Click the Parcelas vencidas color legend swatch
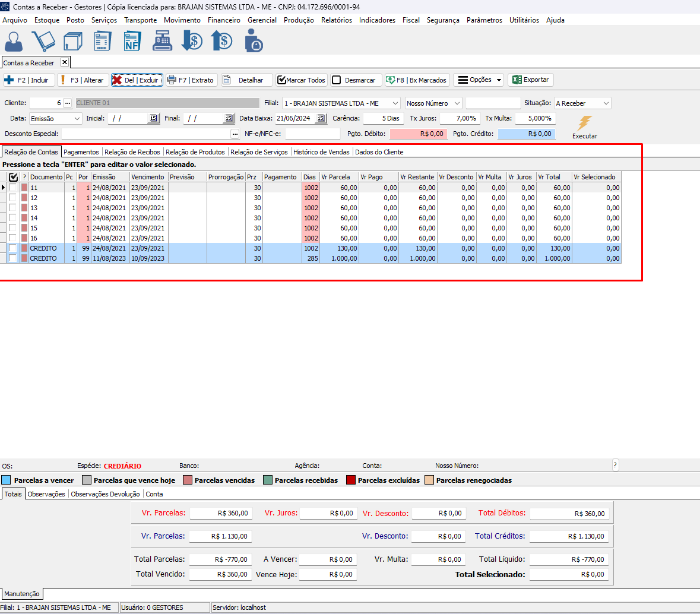This screenshot has height=614, width=700. [188, 480]
